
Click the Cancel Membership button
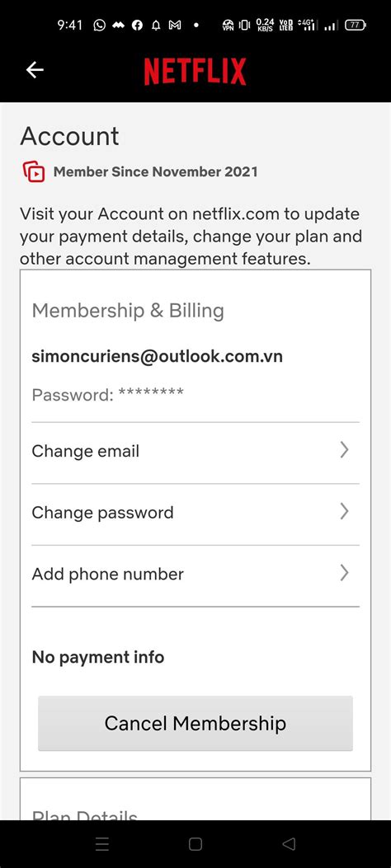tap(195, 724)
